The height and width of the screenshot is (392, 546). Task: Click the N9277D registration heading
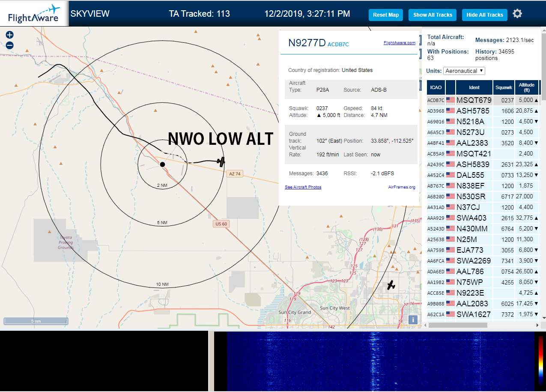[x=307, y=43]
